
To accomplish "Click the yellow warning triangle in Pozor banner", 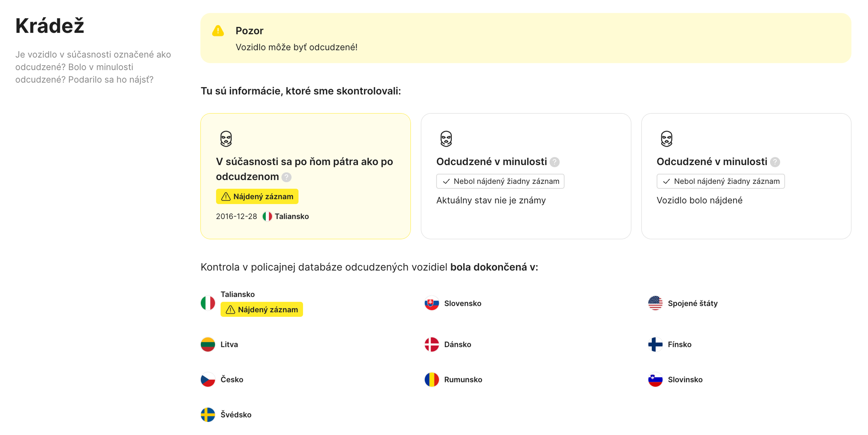I will tap(218, 31).
